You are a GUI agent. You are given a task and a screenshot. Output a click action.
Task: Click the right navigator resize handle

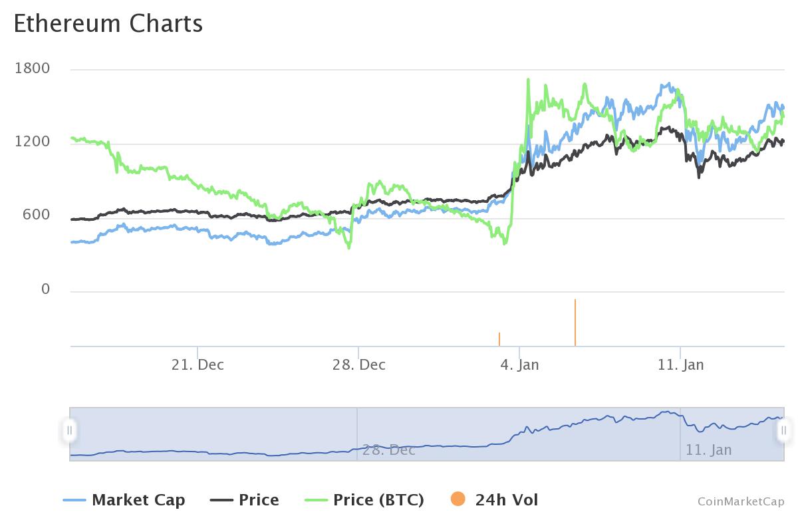(x=784, y=431)
